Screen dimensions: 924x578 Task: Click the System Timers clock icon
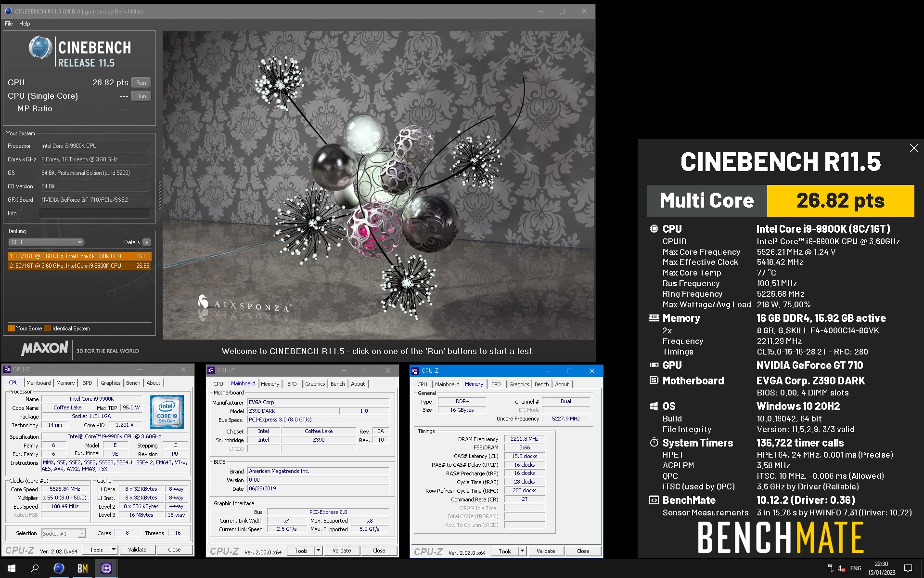coord(654,442)
